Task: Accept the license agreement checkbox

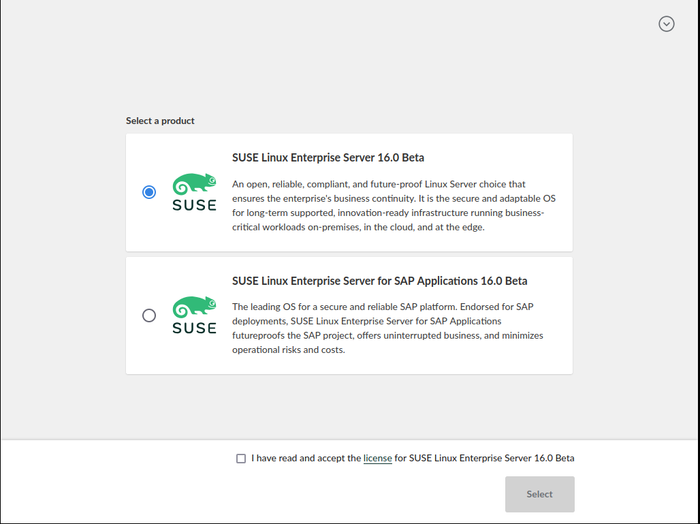Action: pos(241,458)
